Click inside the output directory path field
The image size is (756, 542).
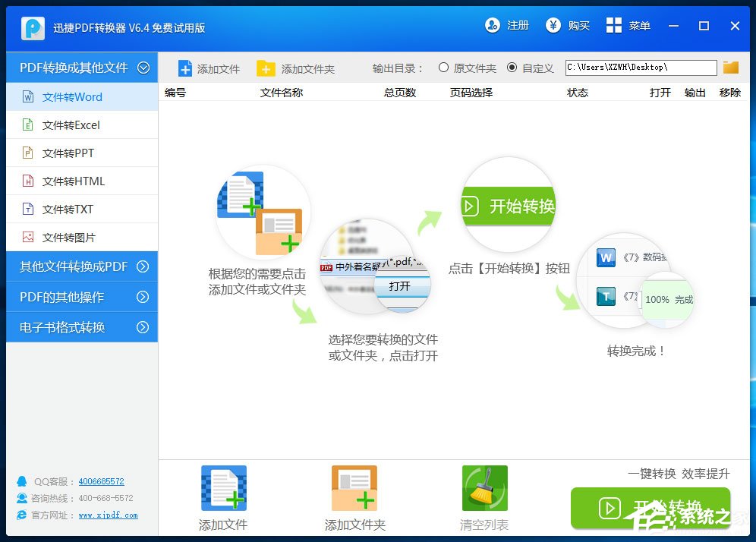point(641,68)
